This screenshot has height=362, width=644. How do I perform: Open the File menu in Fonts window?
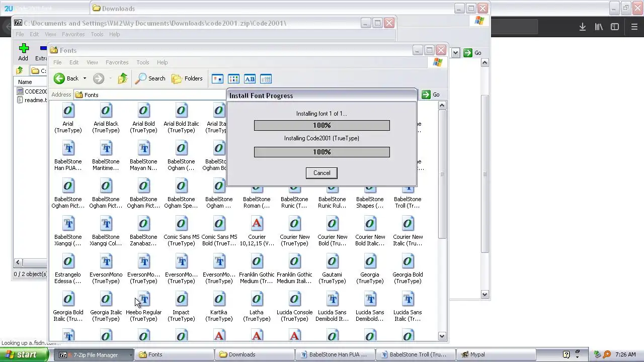(x=57, y=62)
